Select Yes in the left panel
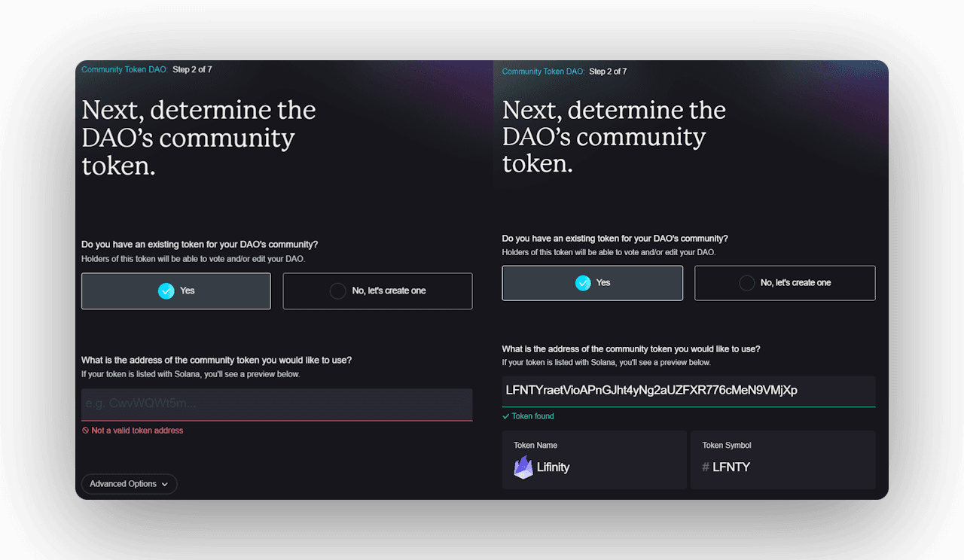The height and width of the screenshot is (560, 964). point(176,291)
